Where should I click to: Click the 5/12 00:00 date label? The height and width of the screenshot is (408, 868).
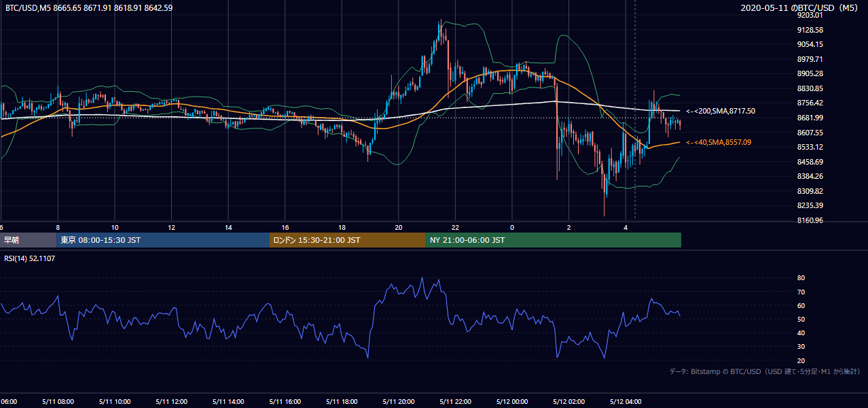[512, 402]
